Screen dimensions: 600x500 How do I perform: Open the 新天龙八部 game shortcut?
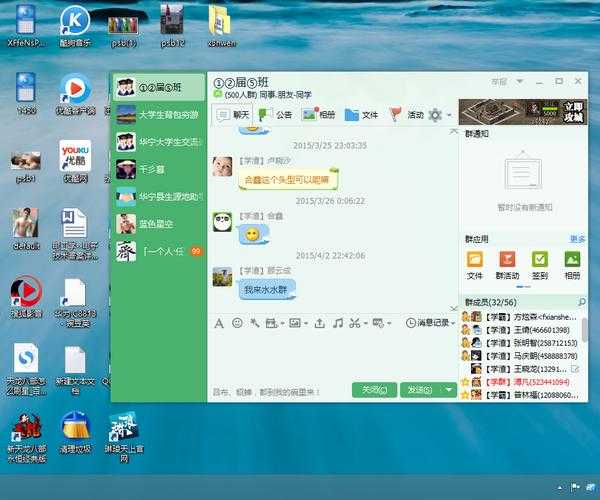coord(26,437)
